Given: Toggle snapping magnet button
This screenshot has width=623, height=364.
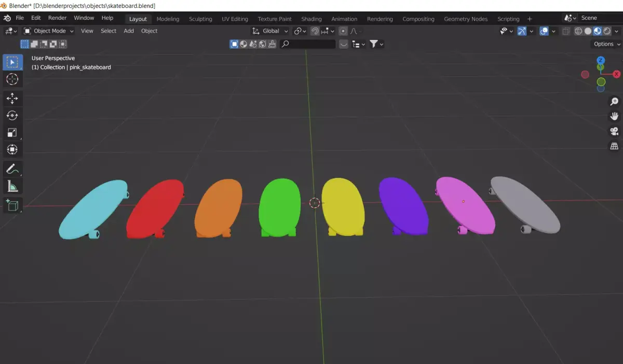Looking at the screenshot, I should click(x=315, y=31).
